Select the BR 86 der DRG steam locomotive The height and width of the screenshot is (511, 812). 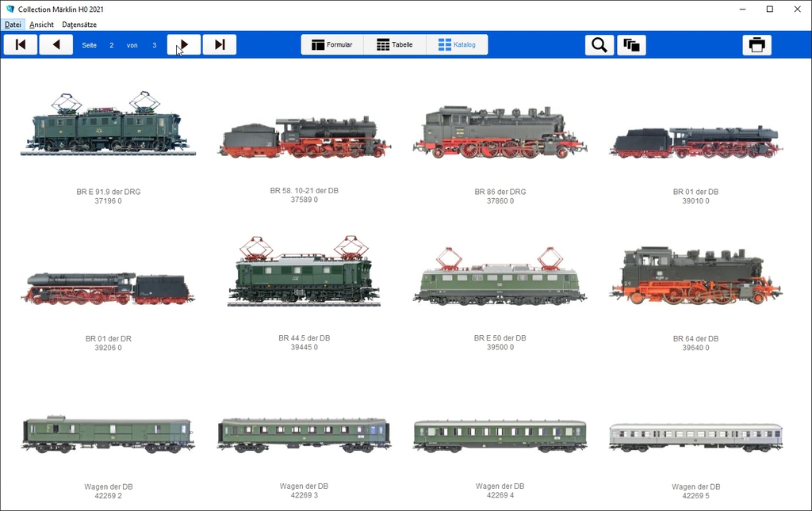(500, 132)
